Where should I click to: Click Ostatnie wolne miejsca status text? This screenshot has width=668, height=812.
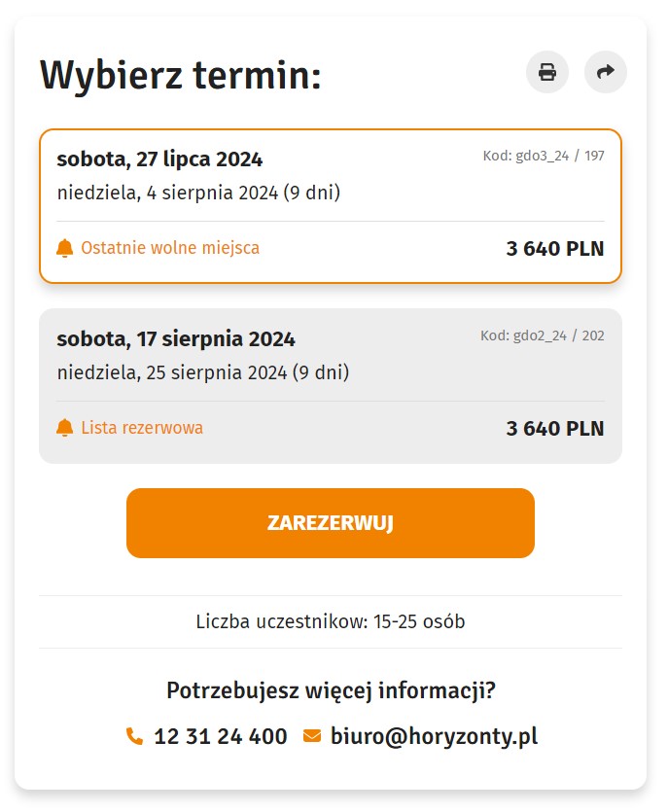(x=170, y=248)
